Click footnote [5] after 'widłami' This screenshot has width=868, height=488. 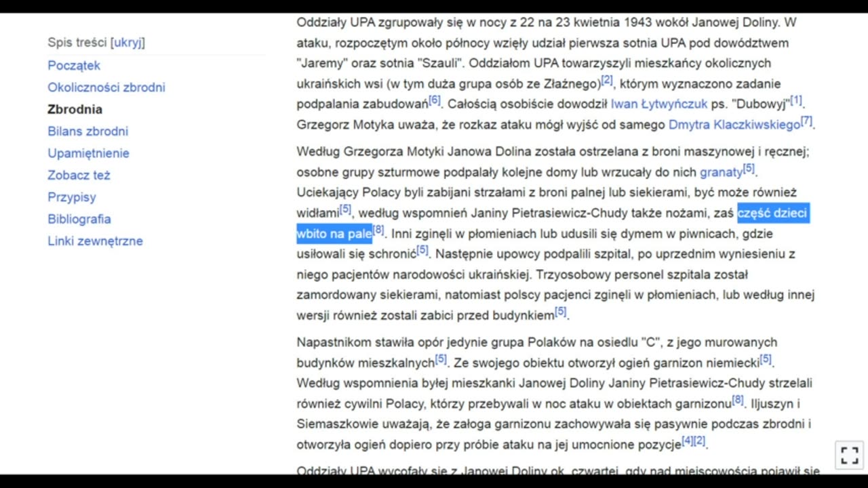coord(345,209)
